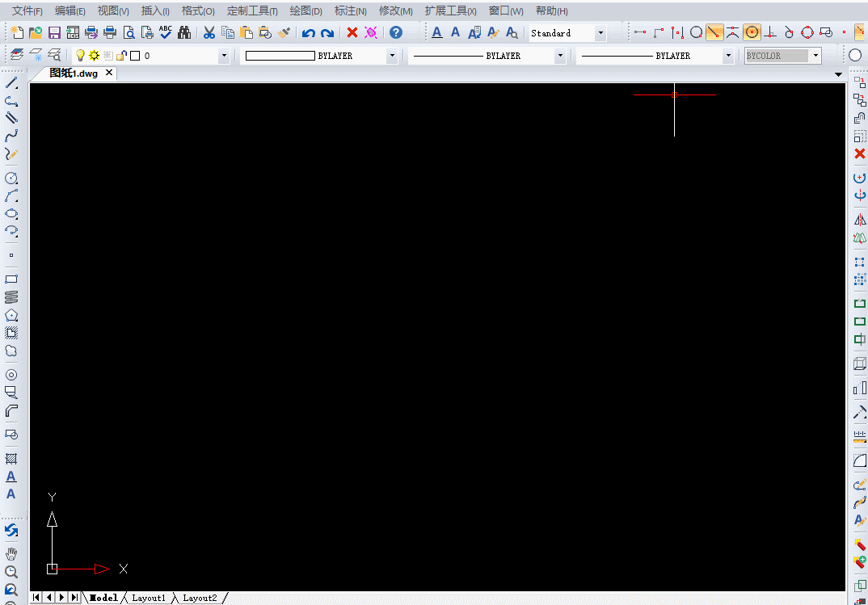Select the multiline Text tool (underlined A)
The height and width of the screenshot is (605, 868).
tap(11, 476)
